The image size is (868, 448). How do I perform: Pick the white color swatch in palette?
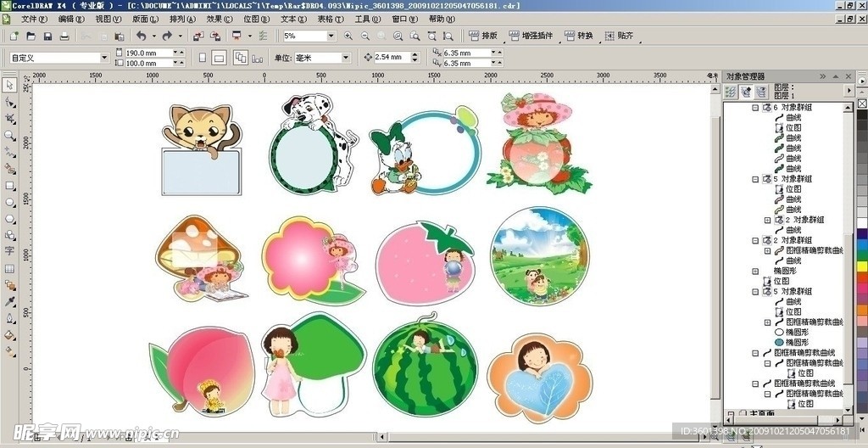point(862,223)
